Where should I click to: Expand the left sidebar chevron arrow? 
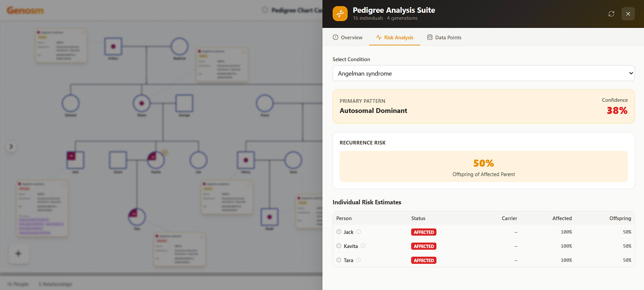tap(11, 147)
